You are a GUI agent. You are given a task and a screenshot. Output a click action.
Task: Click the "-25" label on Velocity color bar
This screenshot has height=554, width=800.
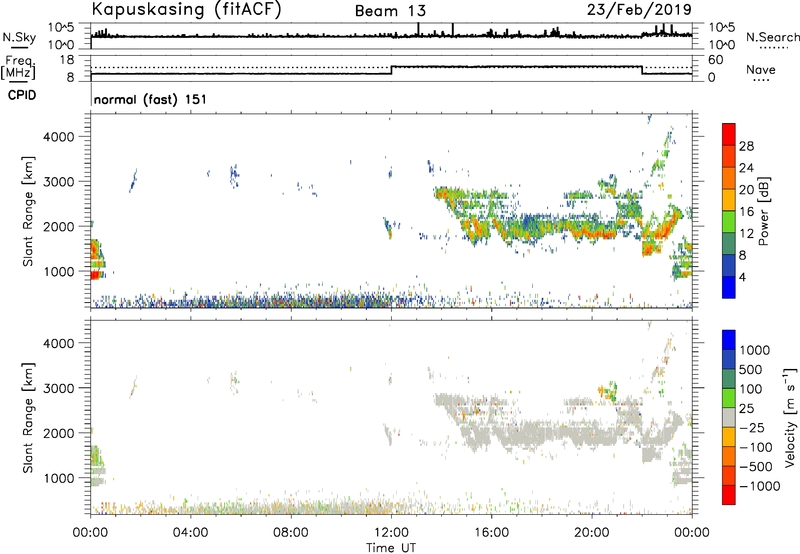click(x=751, y=427)
